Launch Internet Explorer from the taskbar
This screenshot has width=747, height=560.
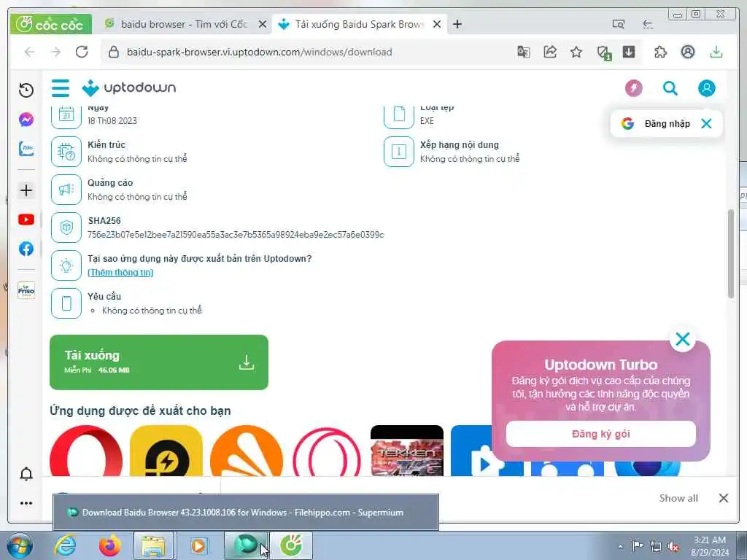pyautogui.click(x=65, y=546)
